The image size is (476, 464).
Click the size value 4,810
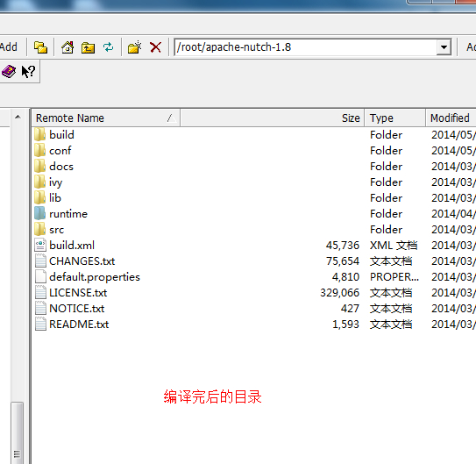click(x=345, y=277)
